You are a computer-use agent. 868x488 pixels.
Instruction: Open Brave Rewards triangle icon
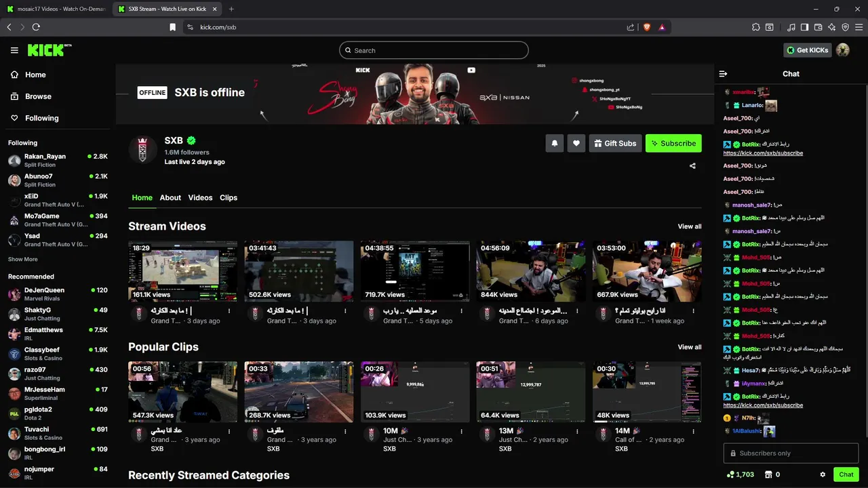[661, 27]
